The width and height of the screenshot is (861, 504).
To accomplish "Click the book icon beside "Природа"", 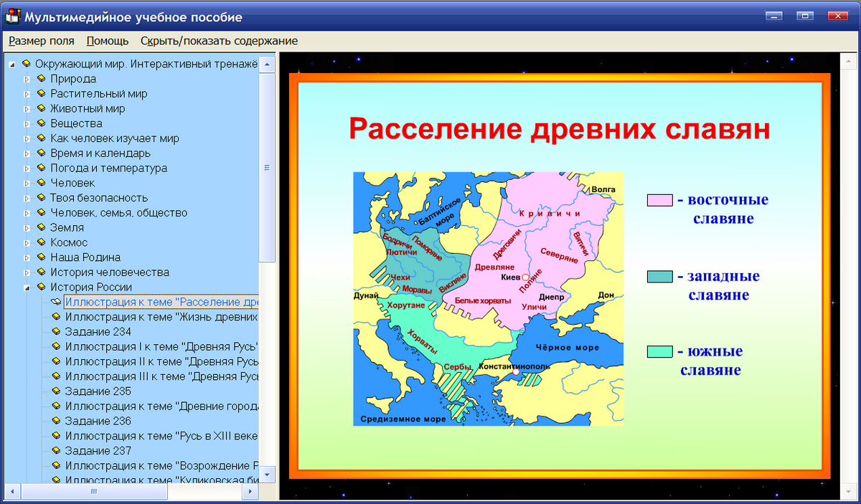I will point(40,79).
